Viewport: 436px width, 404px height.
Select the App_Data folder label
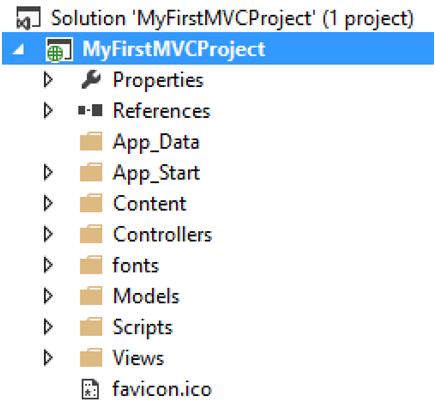coord(156,142)
